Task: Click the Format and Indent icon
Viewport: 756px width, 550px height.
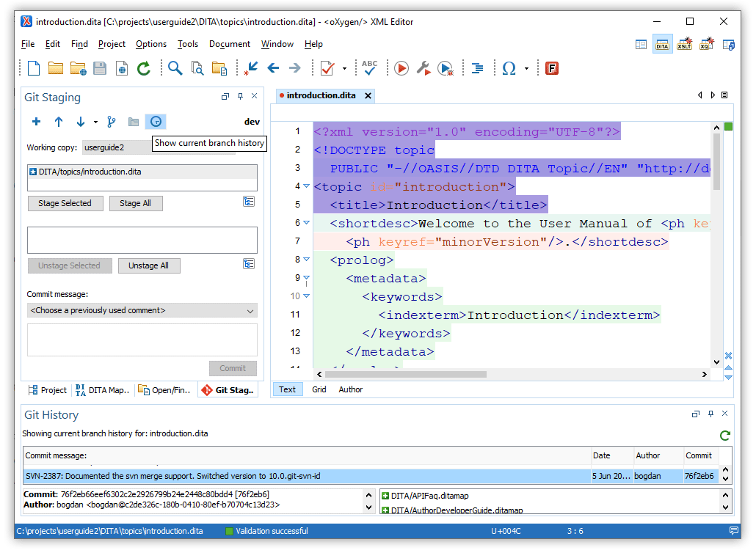Action: (x=477, y=68)
